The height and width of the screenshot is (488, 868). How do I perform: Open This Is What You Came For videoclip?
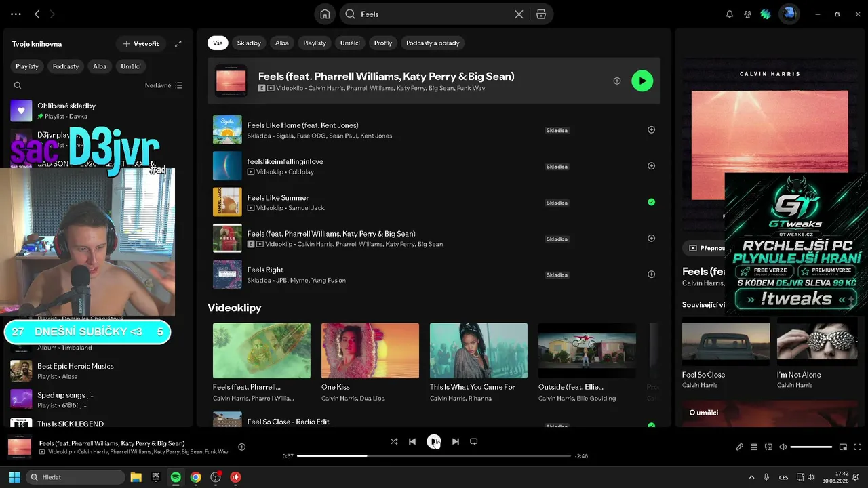click(x=479, y=363)
